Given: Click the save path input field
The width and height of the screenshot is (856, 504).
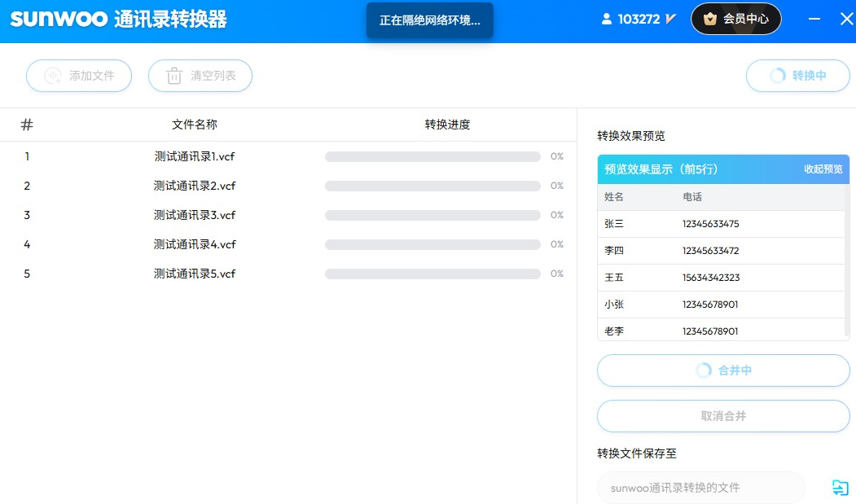Looking at the screenshot, I should pos(700,488).
